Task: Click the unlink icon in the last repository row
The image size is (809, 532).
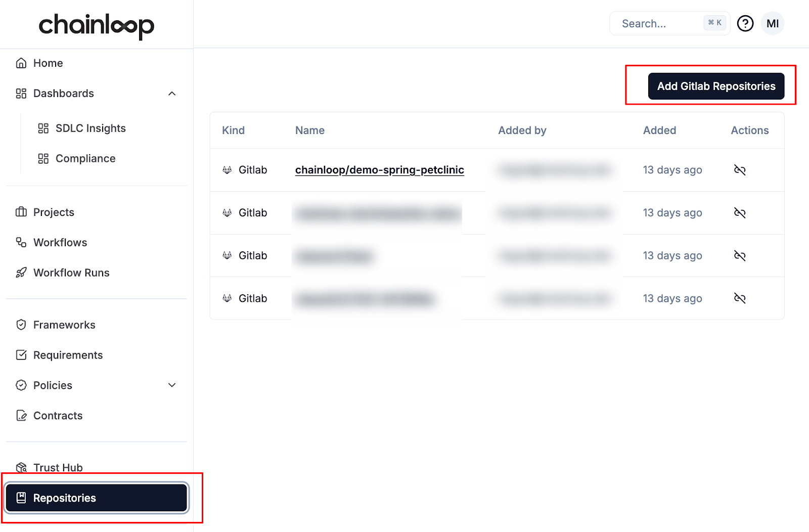Action: click(x=739, y=298)
